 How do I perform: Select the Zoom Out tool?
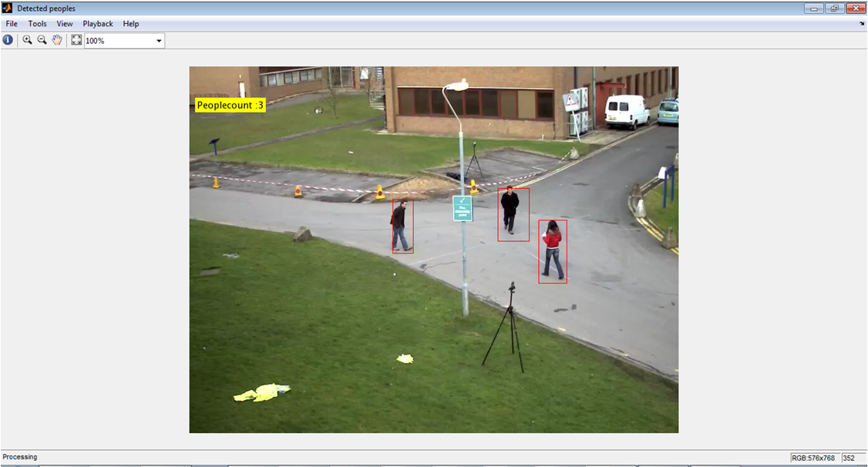tap(42, 40)
